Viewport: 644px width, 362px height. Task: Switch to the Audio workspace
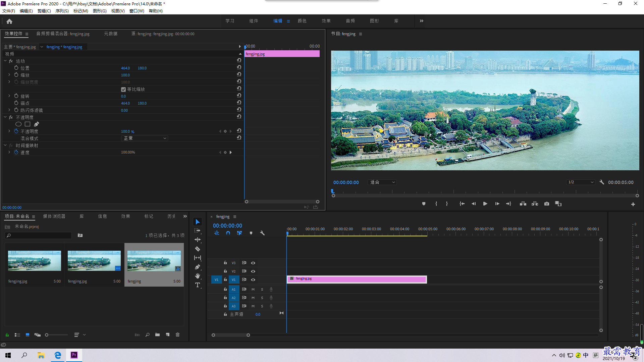coord(350,21)
